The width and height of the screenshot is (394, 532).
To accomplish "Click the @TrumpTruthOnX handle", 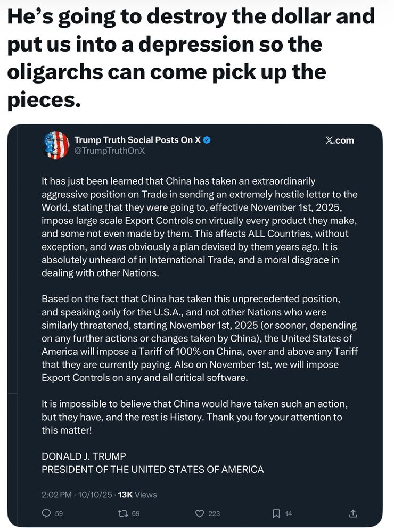I will 110,151.
